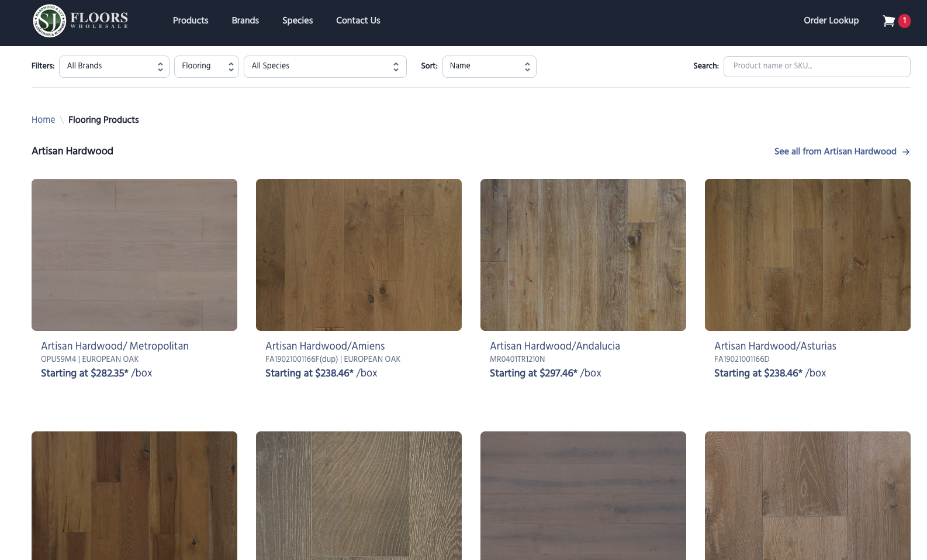
Task: Open the Asturias product thumbnail
Action: click(x=808, y=255)
